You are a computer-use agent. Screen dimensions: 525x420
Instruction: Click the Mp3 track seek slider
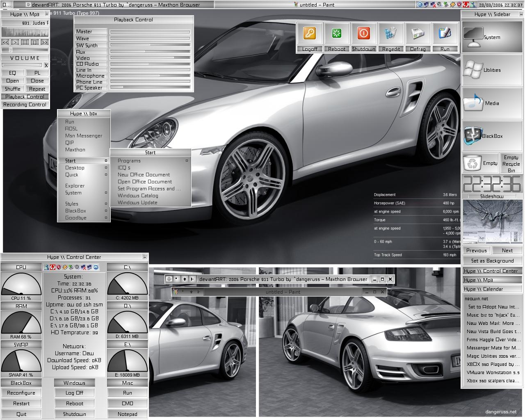25,50
